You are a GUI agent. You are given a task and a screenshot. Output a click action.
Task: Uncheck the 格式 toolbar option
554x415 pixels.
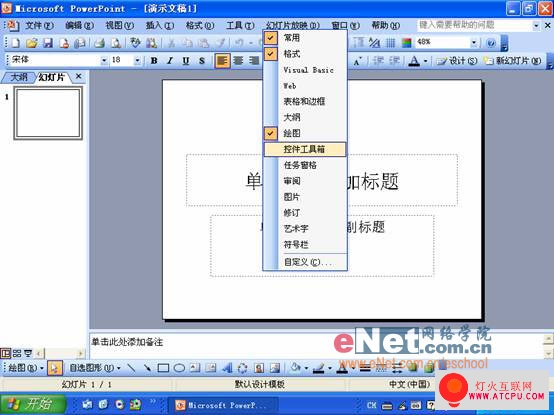pos(304,54)
